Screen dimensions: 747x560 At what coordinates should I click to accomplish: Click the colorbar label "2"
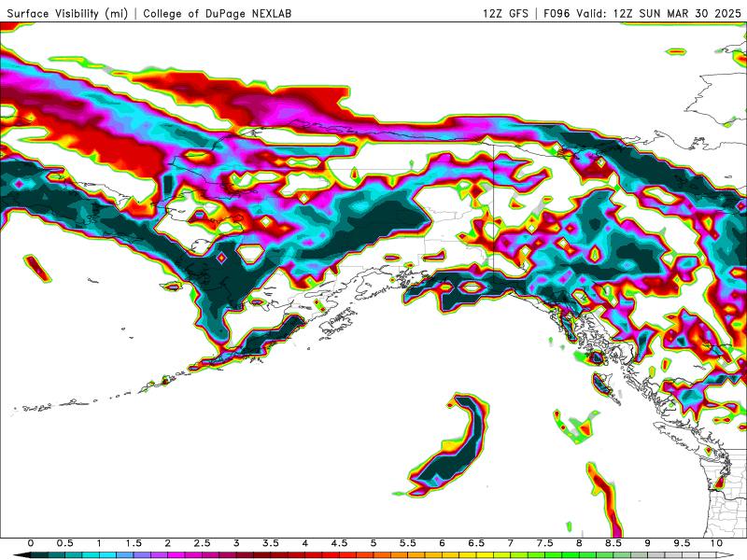coord(168,543)
